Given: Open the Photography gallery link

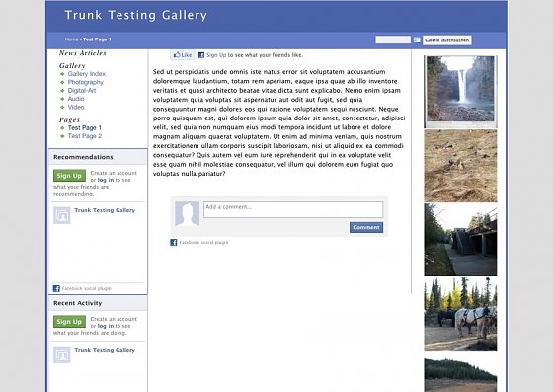Looking at the screenshot, I should [x=86, y=82].
